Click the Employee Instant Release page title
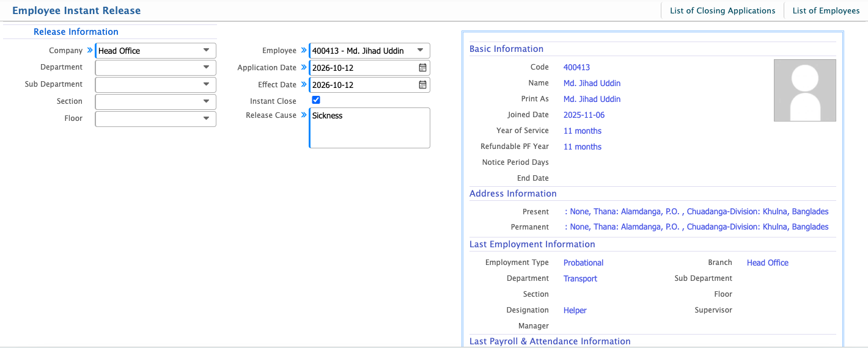Image resolution: width=868 pixels, height=348 pixels. (76, 10)
